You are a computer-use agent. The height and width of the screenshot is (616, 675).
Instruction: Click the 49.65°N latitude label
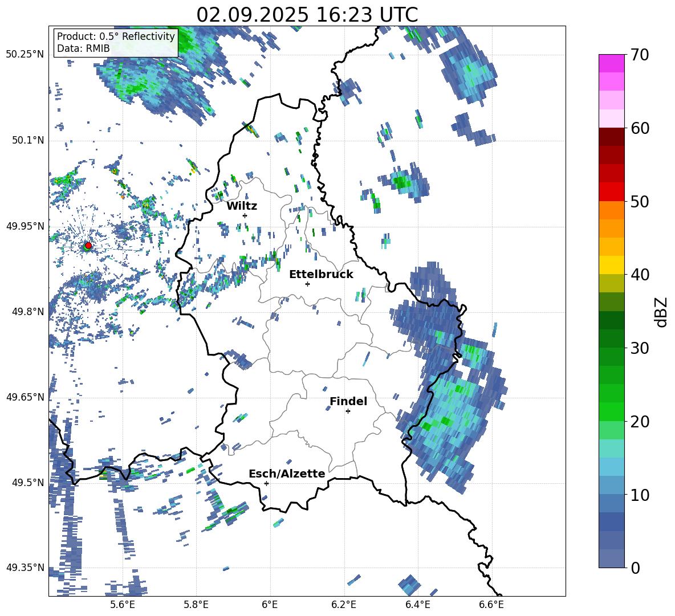25,397
